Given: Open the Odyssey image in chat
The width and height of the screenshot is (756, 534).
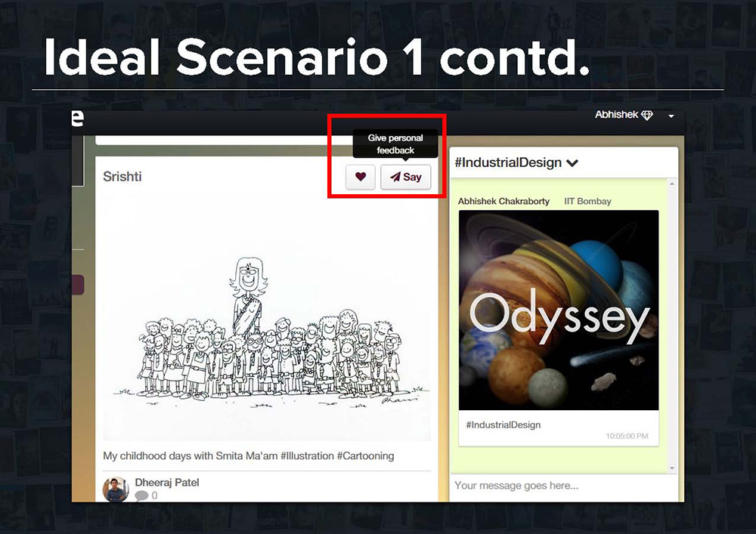Looking at the screenshot, I should coord(559,310).
